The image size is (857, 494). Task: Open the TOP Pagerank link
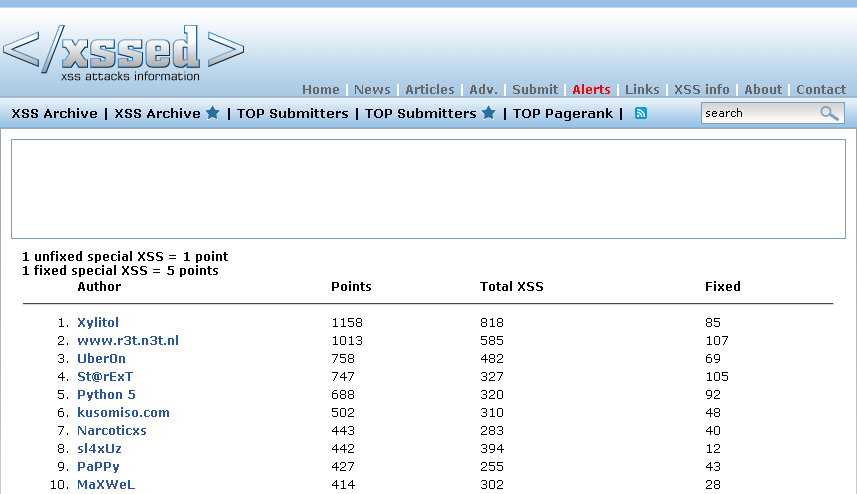(562, 113)
